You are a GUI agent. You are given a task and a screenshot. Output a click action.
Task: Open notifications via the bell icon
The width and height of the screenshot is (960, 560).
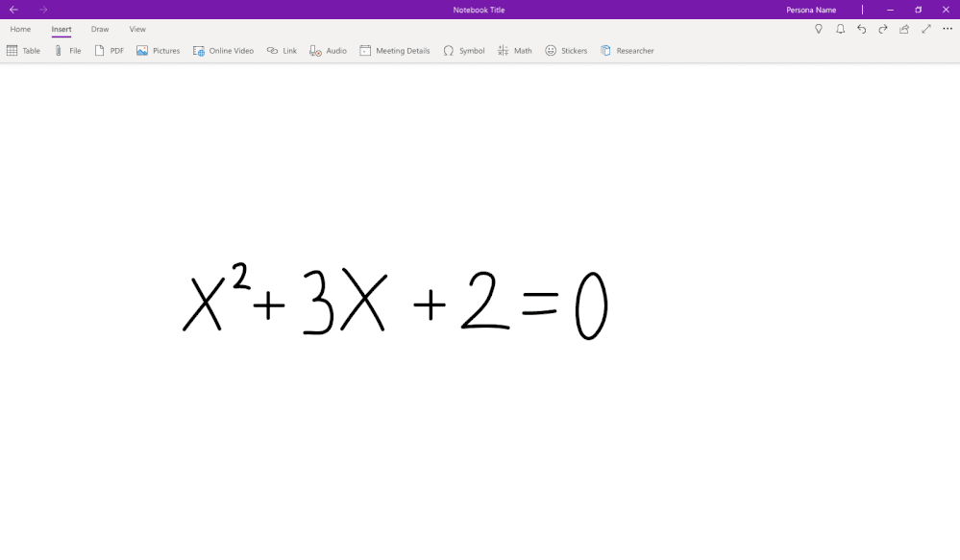[839, 29]
